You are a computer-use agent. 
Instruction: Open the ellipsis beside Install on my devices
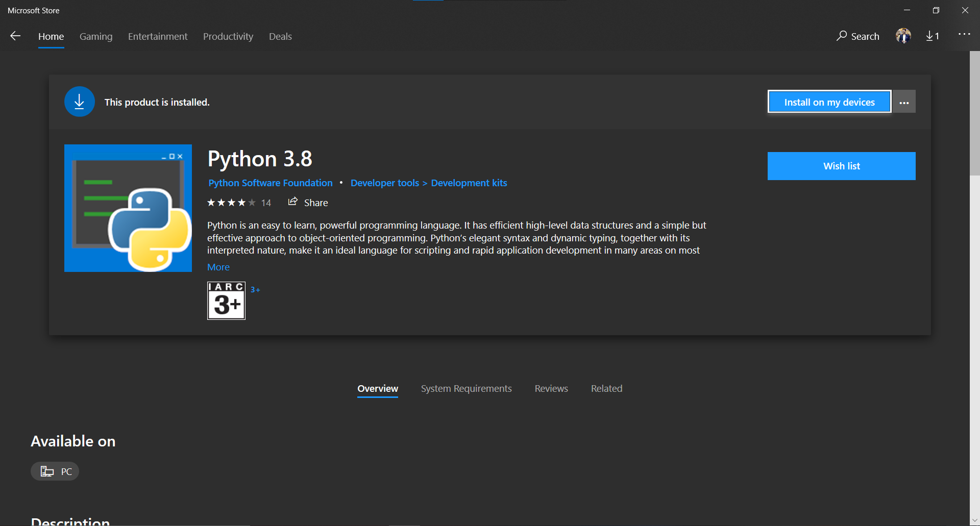point(904,102)
